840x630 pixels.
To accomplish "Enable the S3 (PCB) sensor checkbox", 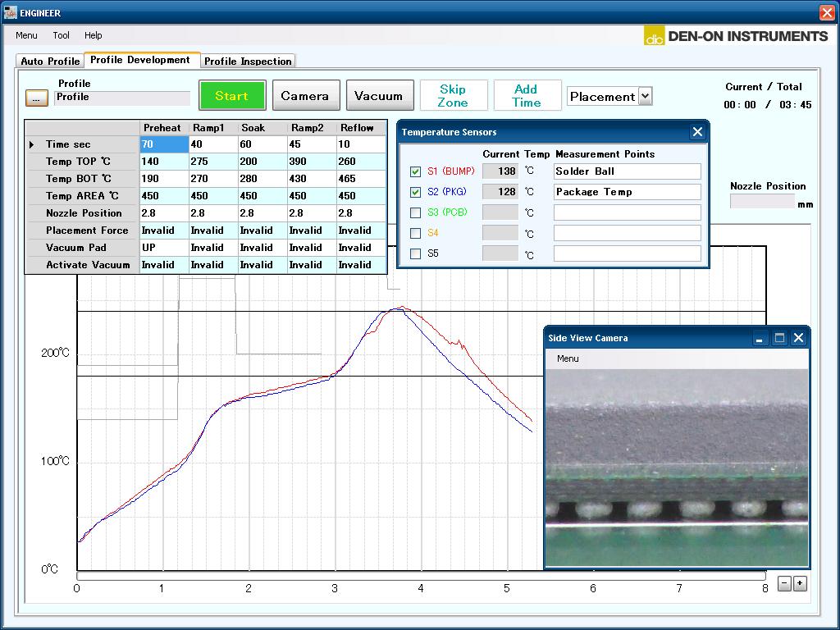I will [x=415, y=212].
